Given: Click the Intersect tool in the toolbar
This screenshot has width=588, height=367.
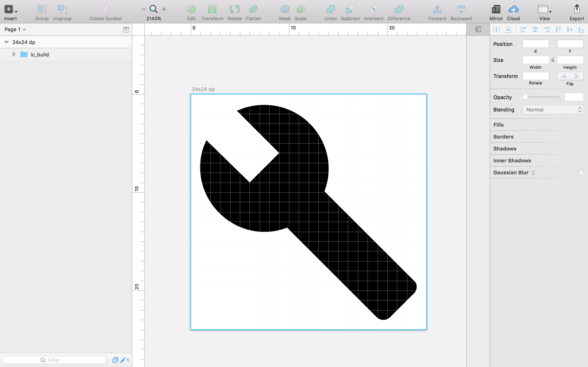Looking at the screenshot, I should tap(373, 12).
